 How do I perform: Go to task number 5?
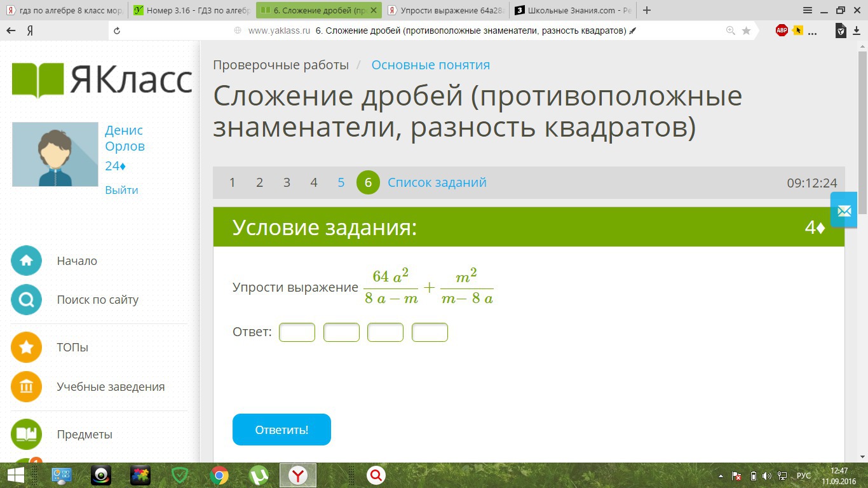pos(341,182)
